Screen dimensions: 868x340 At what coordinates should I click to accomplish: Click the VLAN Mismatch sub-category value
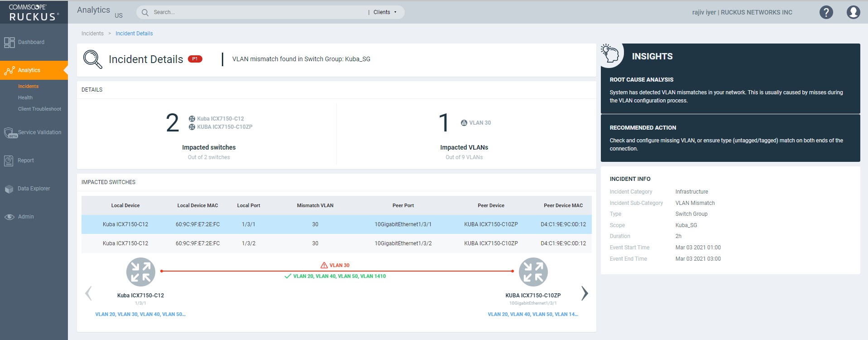(695, 203)
